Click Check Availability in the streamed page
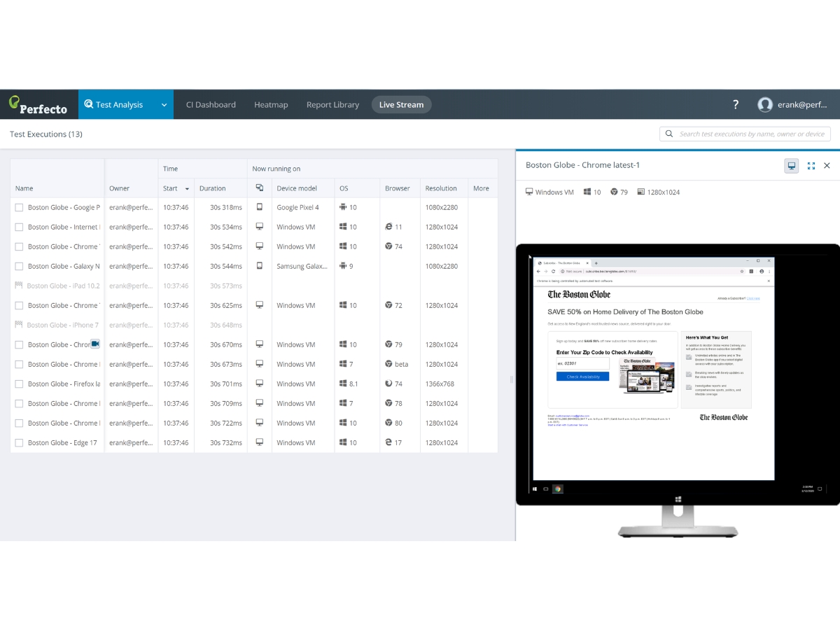Viewport: 840px width, 630px height. point(582,377)
